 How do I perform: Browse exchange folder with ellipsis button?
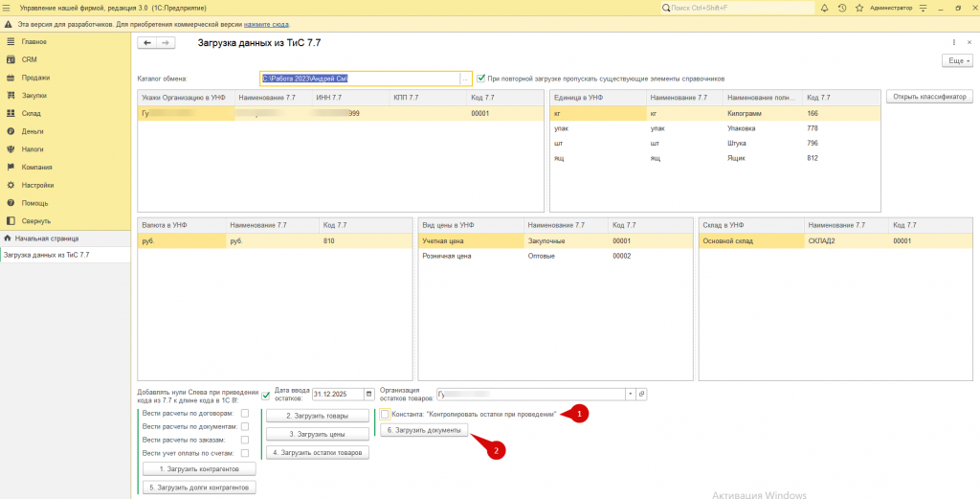(465, 79)
